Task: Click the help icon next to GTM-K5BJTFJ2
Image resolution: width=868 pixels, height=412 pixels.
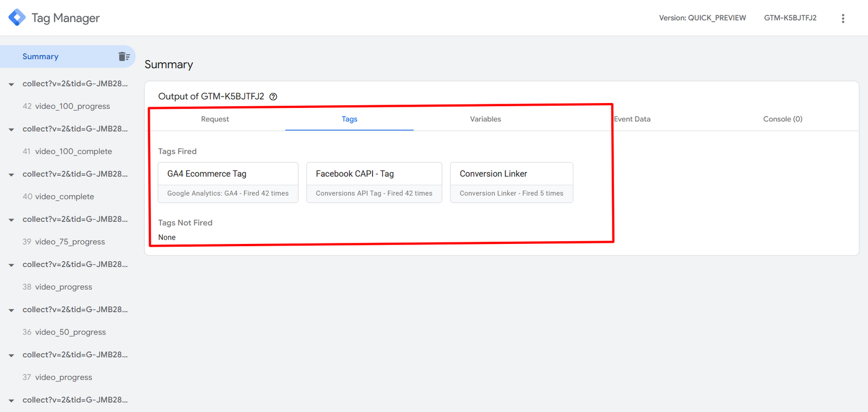Action: coord(273,97)
